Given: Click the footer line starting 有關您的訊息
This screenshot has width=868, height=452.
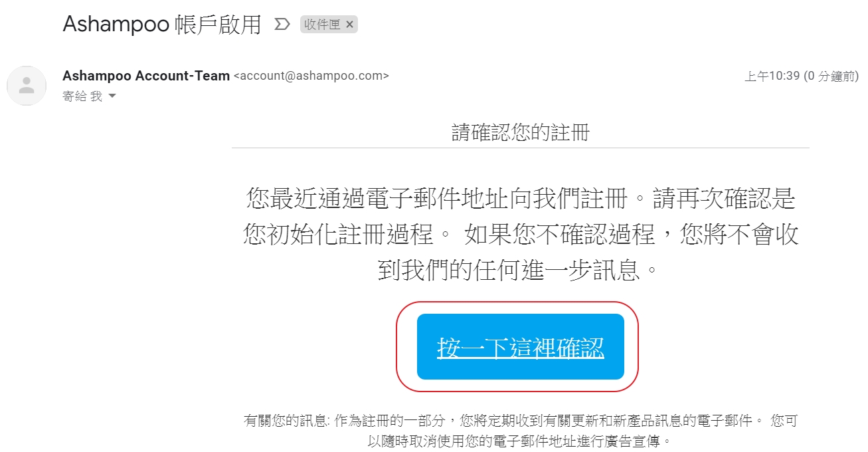Looking at the screenshot, I should coord(521,421).
